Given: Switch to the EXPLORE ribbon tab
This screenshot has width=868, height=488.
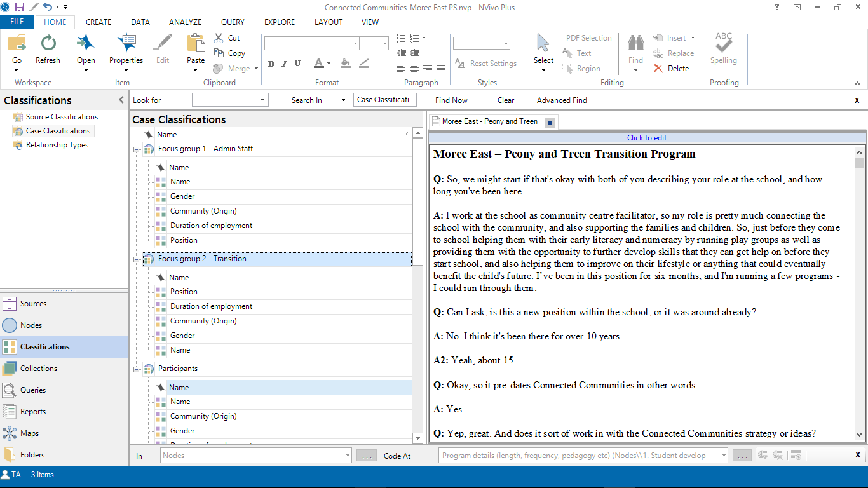Looking at the screenshot, I should (x=280, y=22).
